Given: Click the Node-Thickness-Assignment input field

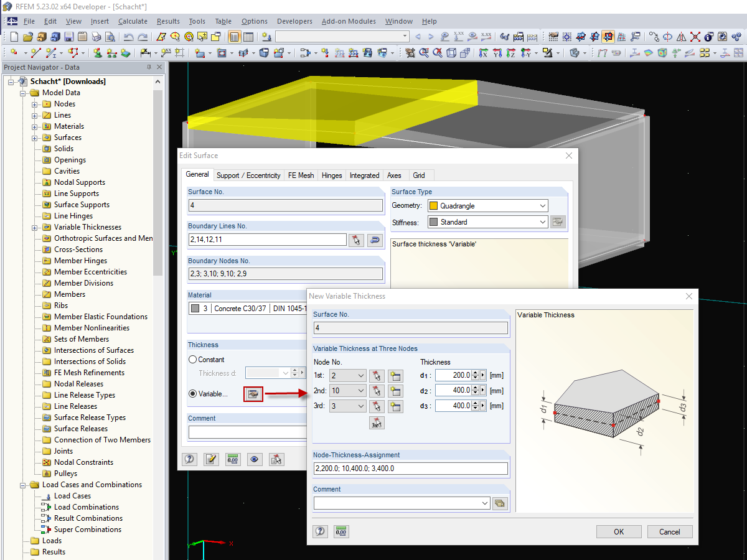Looking at the screenshot, I should (x=410, y=469).
